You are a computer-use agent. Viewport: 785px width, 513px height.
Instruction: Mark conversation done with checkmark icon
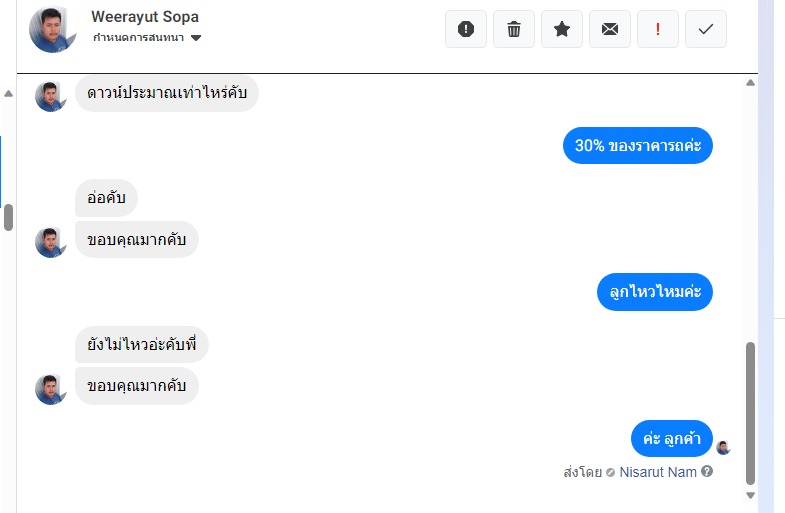[x=706, y=29]
